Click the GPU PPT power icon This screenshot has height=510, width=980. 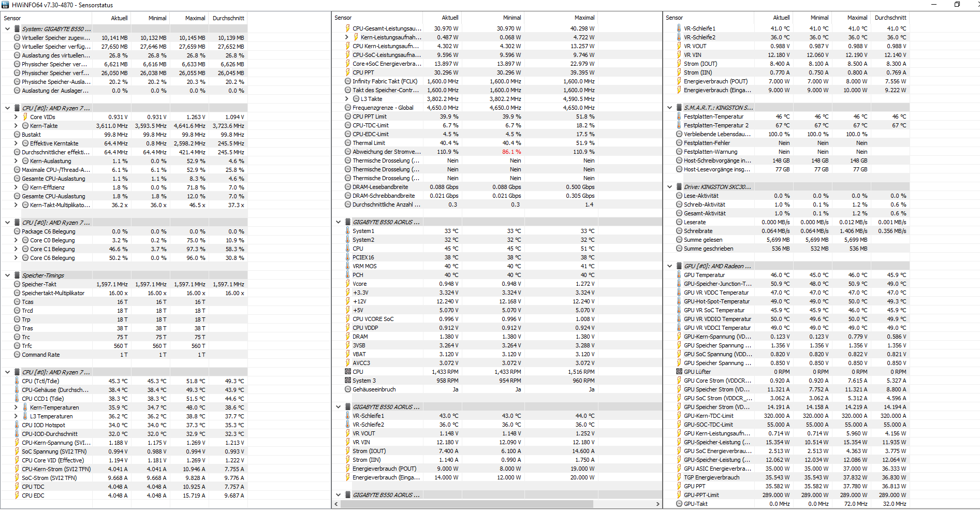pyautogui.click(x=679, y=486)
